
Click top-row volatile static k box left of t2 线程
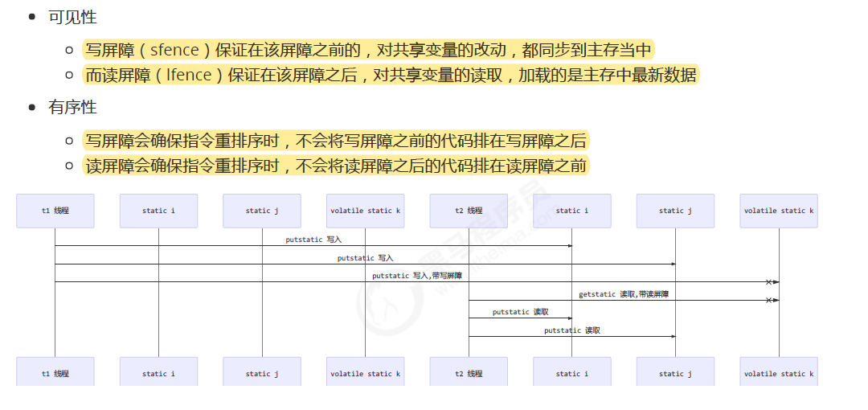coord(366,211)
